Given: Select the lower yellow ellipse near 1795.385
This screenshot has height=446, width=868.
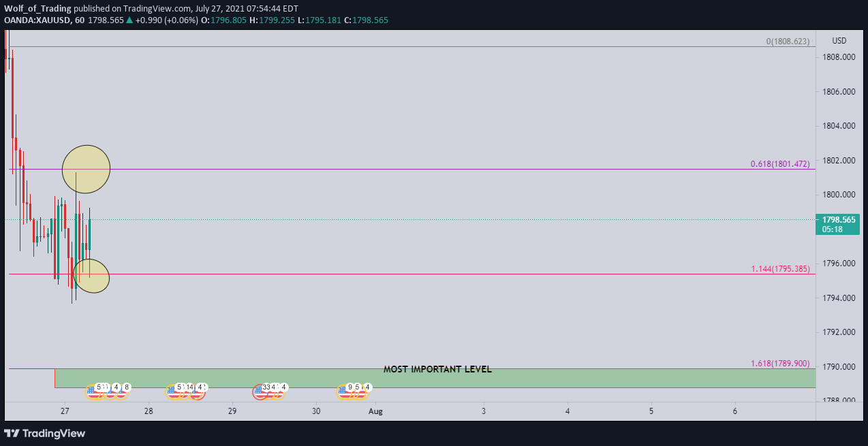Looking at the screenshot, I should (x=91, y=276).
